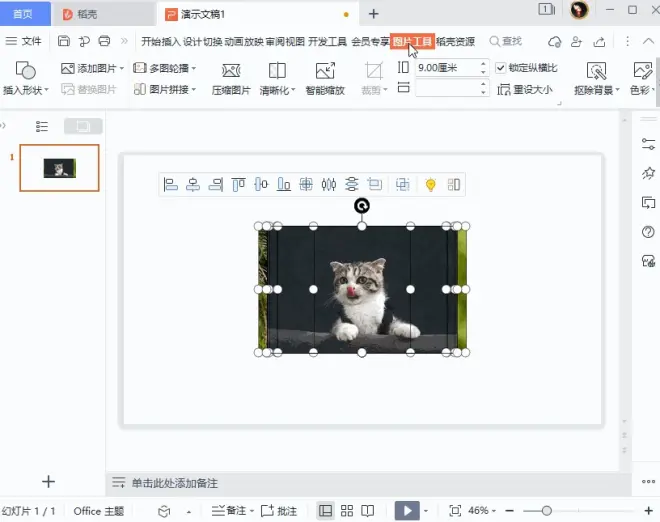Switch to the 插入 ribbon tab
Image resolution: width=660 pixels, height=522 pixels.
point(171,41)
